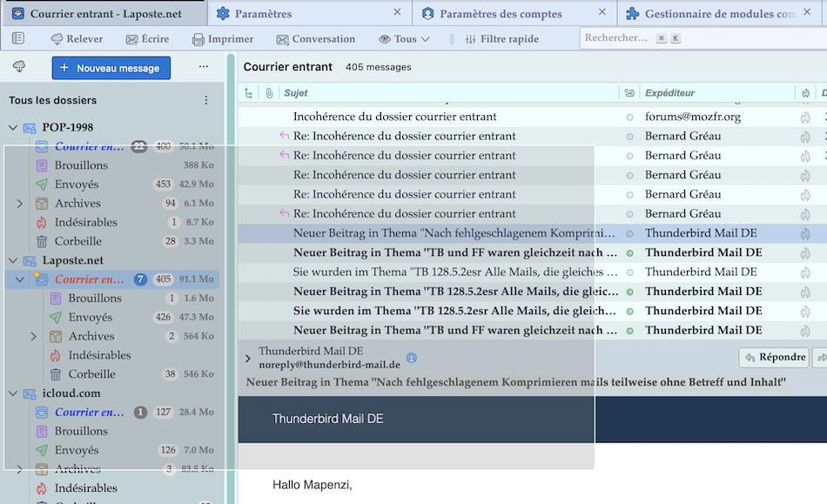Mark read 'TB und FF waren gleichzeit' first message
Image resolution: width=827 pixels, height=504 pixels.
click(629, 253)
